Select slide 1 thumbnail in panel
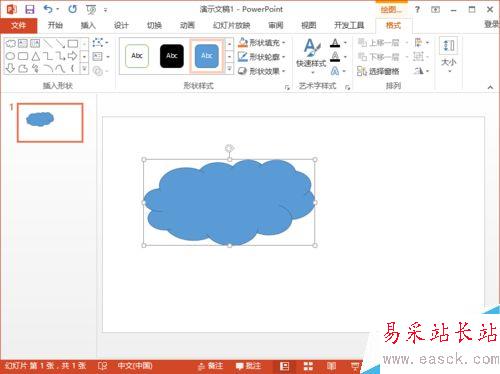The height and width of the screenshot is (374, 500). click(50, 123)
